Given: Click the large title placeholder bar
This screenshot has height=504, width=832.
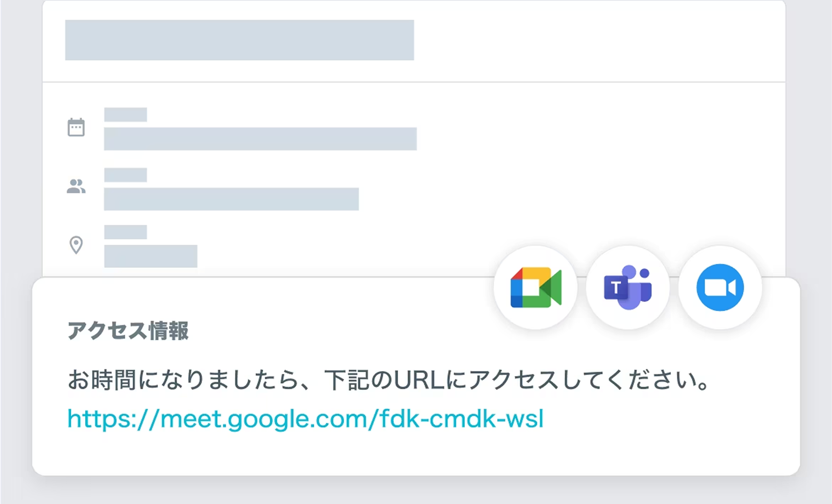Looking at the screenshot, I should click(239, 40).
